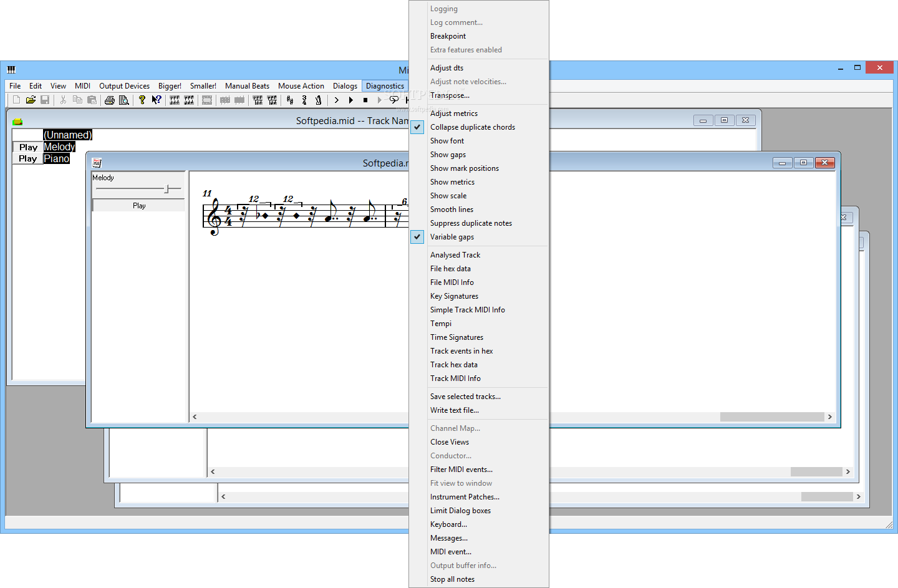Image resolution: width=898 pixels, height=588 pixels.
Task: Click the Track Names window icon
Action: tap(17, 122)
